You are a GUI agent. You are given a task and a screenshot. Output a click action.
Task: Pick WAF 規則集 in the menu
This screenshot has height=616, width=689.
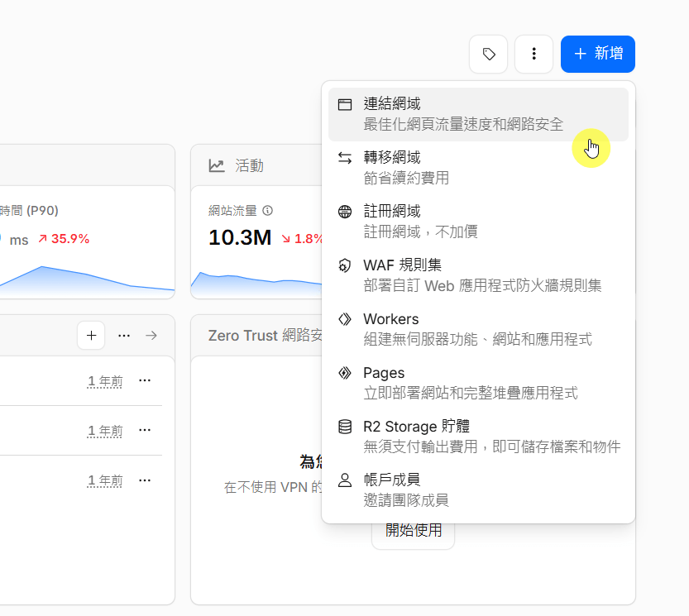tap(478, 275)
